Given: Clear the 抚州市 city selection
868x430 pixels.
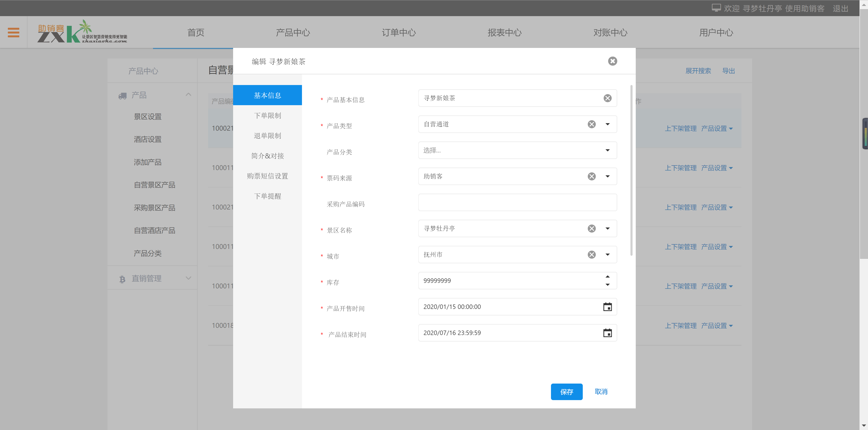Looking at the screenshot, I should tap(591, 255).
